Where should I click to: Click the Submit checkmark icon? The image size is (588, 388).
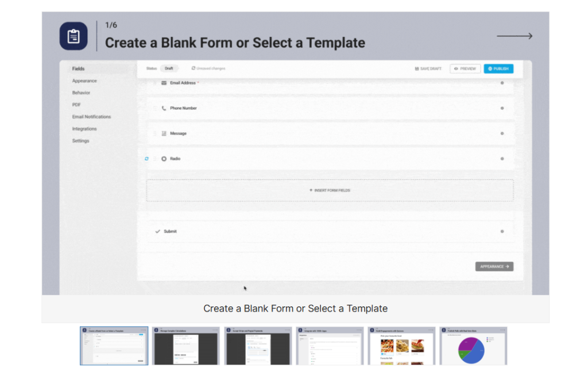tap(158, 231)
